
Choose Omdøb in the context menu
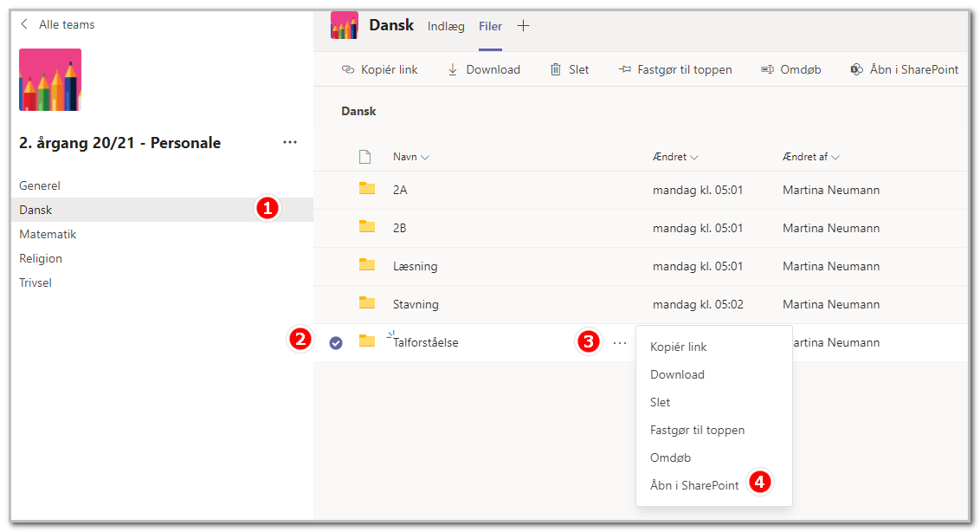click(670, 457)
